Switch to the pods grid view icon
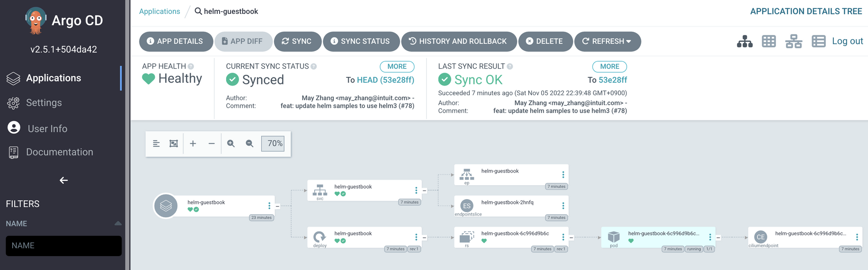The image size is (868, 270). [x=769, y=41]
